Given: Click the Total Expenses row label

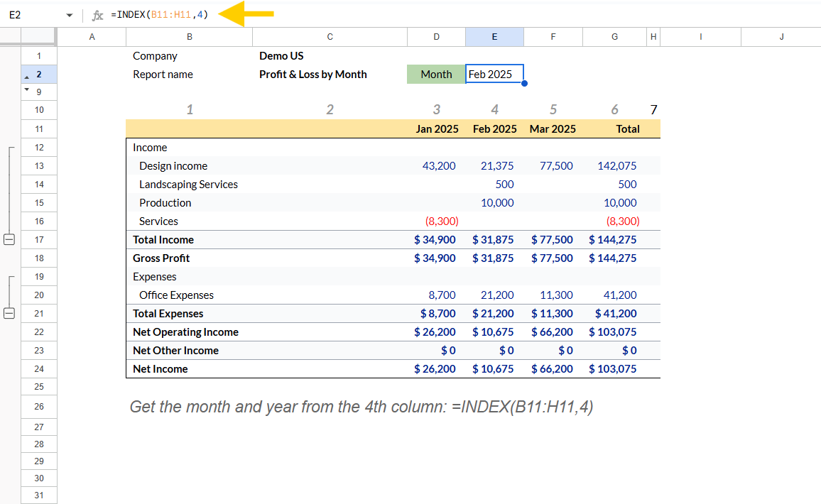Looking at the screenshot, I should pos(168,314).
